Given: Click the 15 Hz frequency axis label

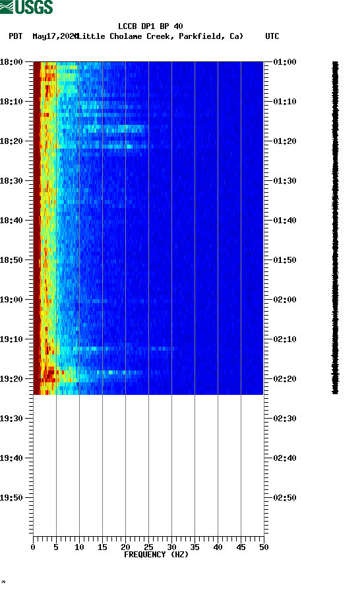Looking at the screenshot, I should click(x=102, y=547).
